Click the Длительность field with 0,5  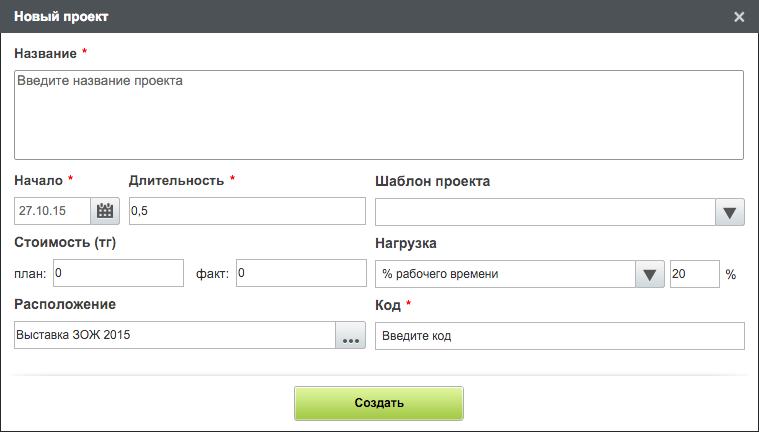pos(247,211)
